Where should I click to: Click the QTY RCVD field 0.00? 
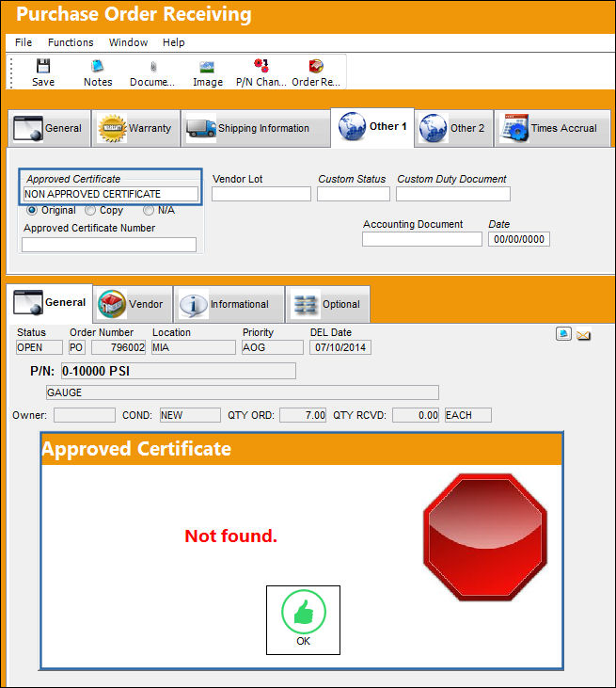tap(416, 415)
